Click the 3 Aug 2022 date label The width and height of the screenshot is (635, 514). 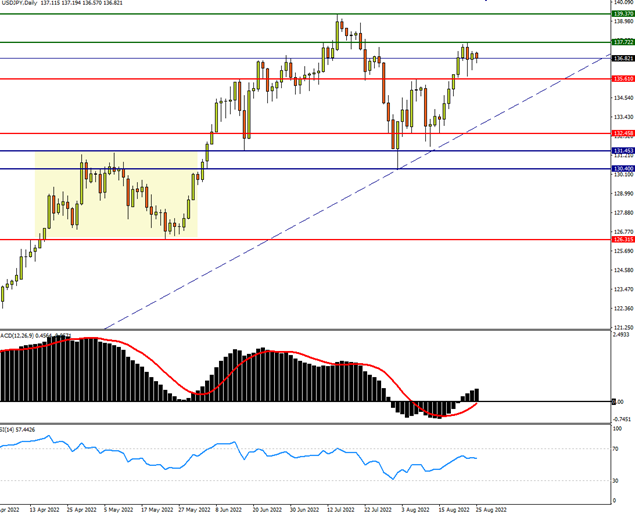point(413,508)
